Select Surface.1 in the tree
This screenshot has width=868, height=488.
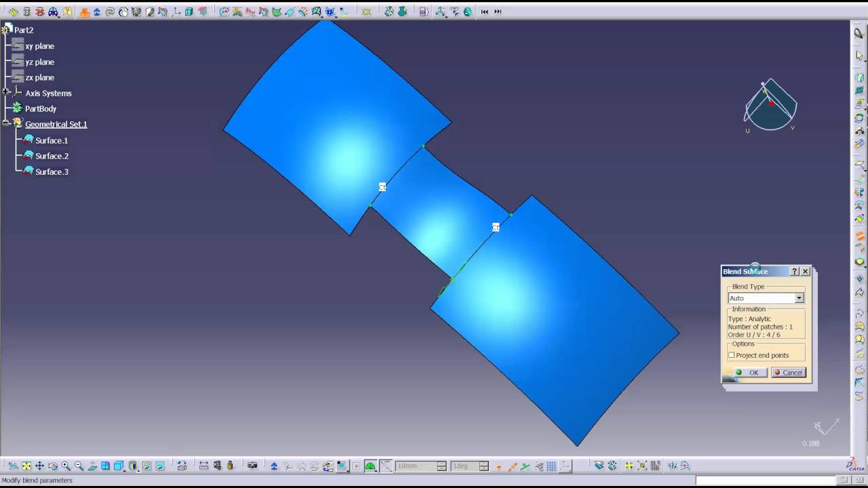[52, 140]
